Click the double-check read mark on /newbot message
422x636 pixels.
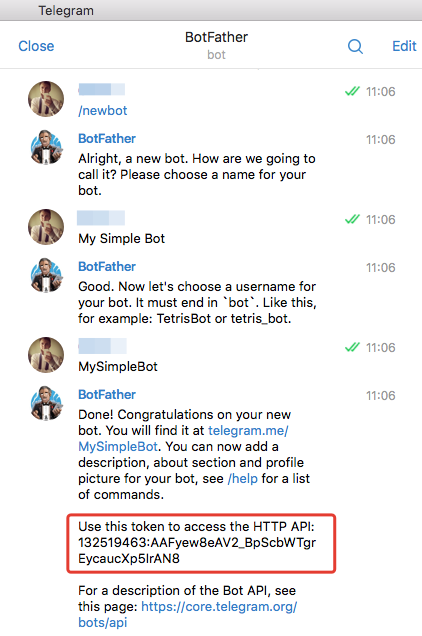[x=352, y=91]
